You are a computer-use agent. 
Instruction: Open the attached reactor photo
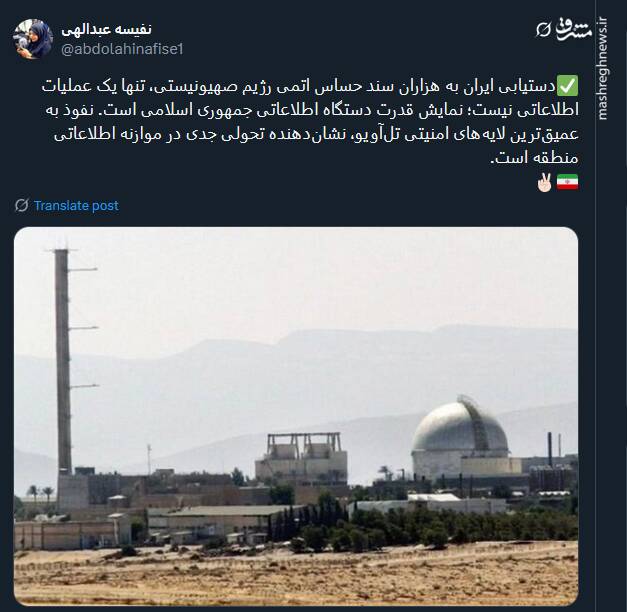coord(296,416)
